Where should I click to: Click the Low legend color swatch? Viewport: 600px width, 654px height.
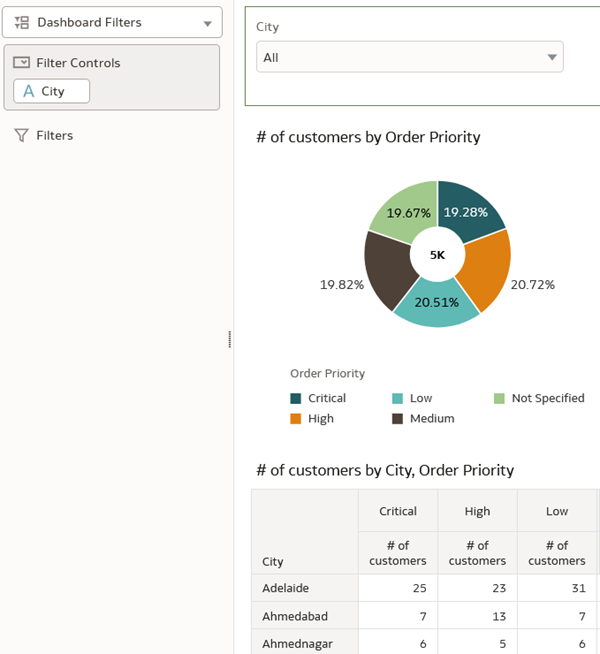point(397,398)
